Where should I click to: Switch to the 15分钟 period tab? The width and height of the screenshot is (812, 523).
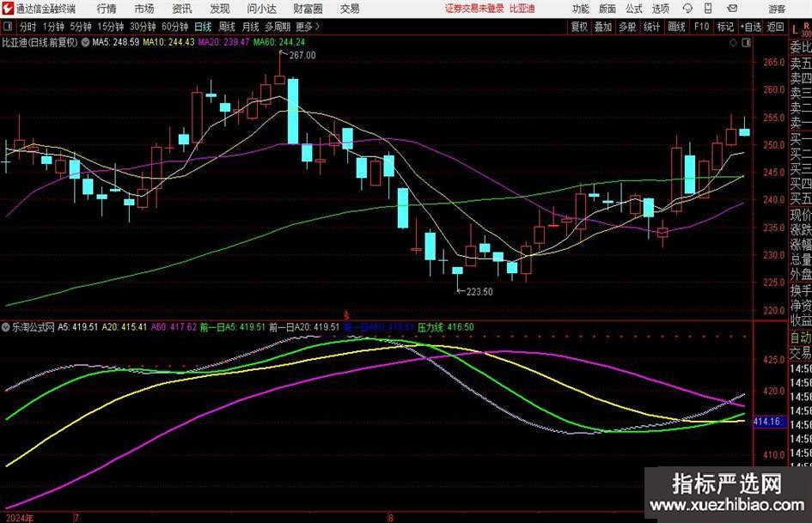point(111,27)
